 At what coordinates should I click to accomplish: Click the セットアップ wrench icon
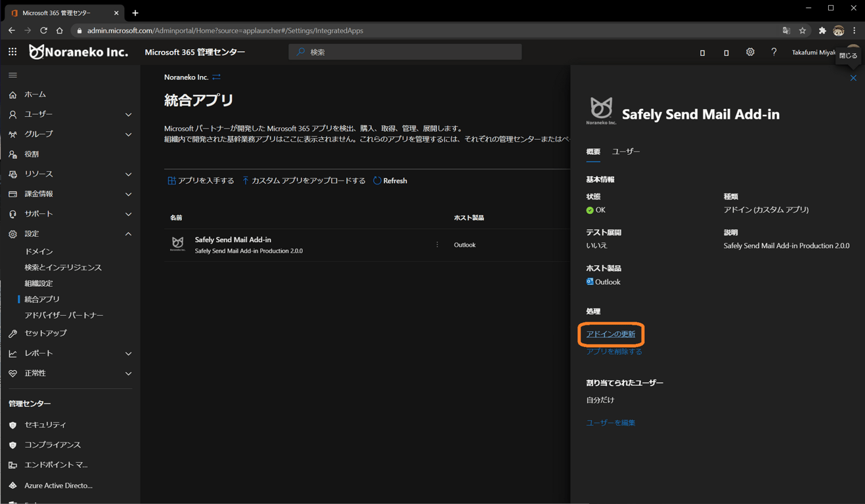(12, 333)
